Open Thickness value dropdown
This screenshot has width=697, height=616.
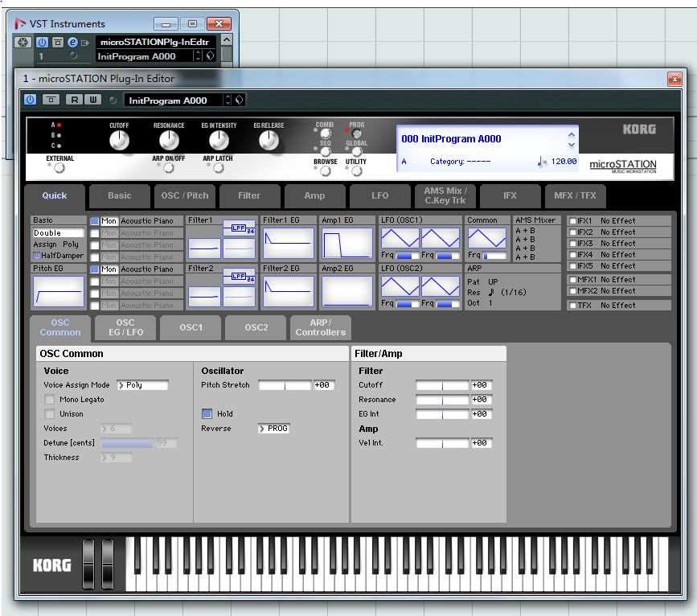(117, 458)
